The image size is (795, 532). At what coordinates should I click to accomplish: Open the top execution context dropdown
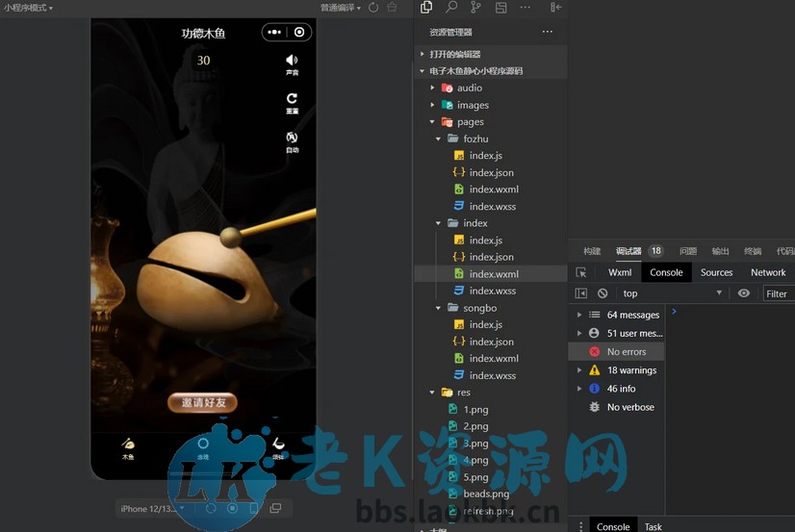673,293
